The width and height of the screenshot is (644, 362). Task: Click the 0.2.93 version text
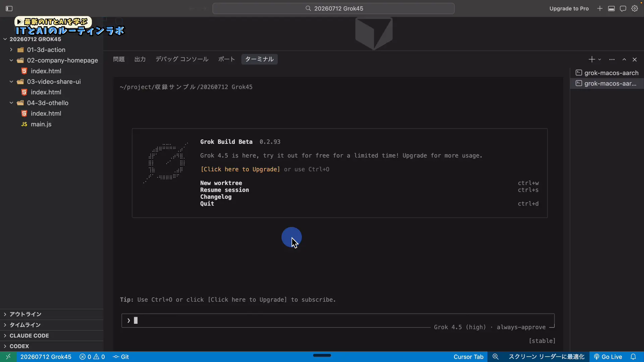pyautogui.click(x=270, y=142)
